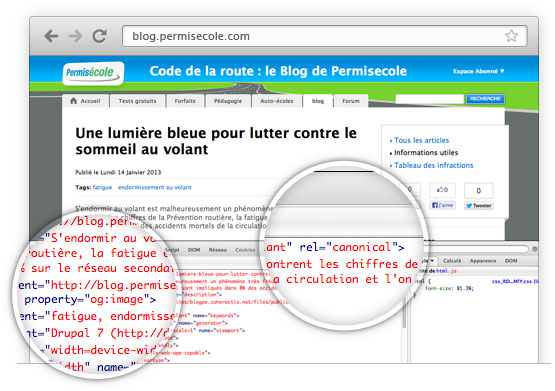Click the browser back arrow
The image size is (555, 391).
[x=52, y=36]
